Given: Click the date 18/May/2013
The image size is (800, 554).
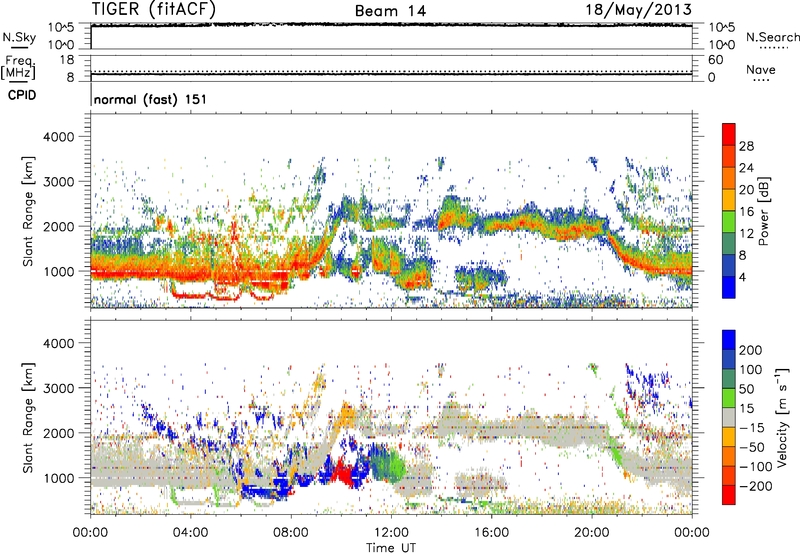Looking at the screenshot, I should (638, 10).
